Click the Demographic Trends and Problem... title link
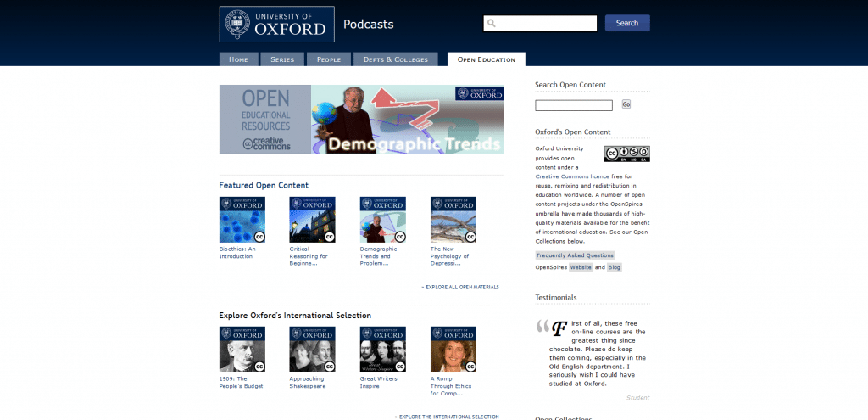 tap(379, 256)
